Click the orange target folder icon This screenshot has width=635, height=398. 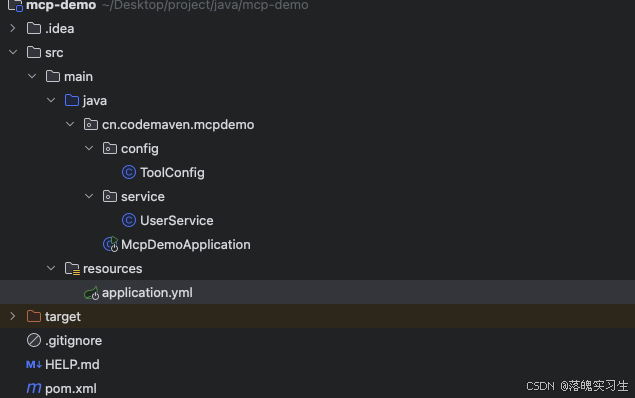coord(34,316)
